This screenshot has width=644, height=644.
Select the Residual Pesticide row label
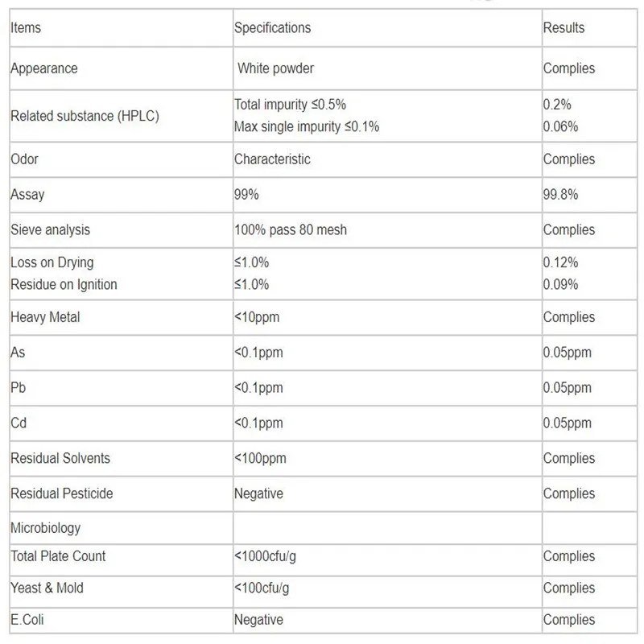pos(61,493)
